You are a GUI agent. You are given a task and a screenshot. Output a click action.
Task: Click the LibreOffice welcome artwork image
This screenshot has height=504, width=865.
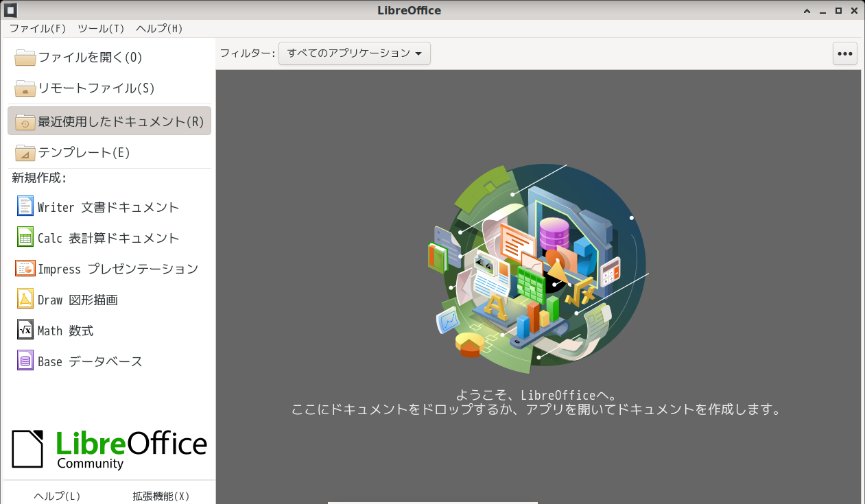point(539,269)
